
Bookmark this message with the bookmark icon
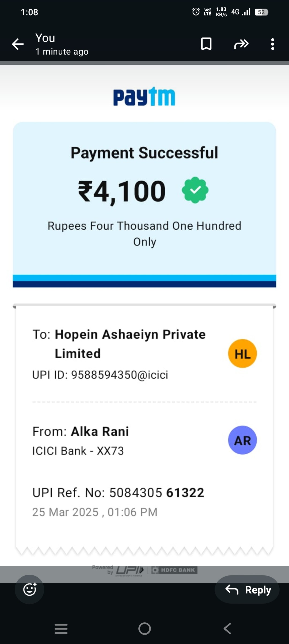pyautogui.click(x=206, y=44)
